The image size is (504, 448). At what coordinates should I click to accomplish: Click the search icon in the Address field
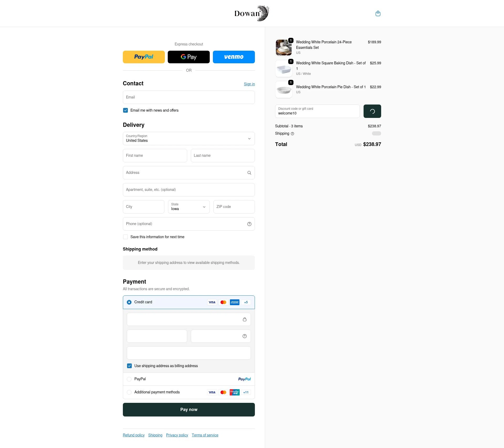249,173
